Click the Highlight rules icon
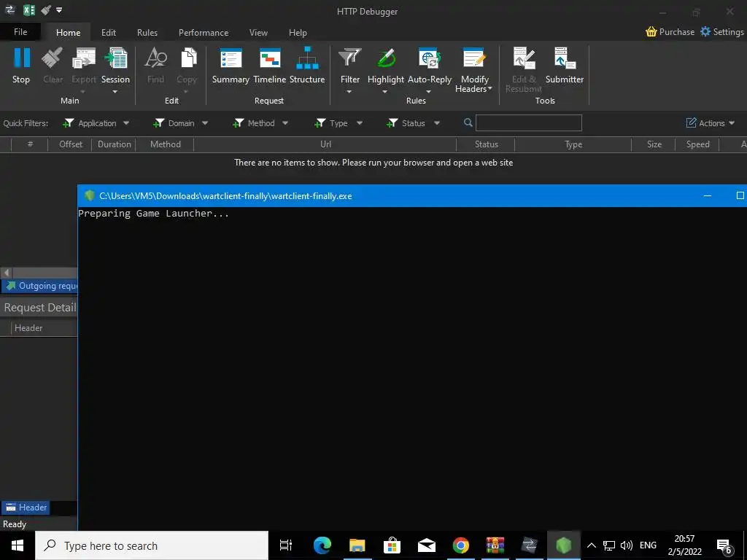Image resolution: width=747 pixels, height=560 pixels. [386, 58]
